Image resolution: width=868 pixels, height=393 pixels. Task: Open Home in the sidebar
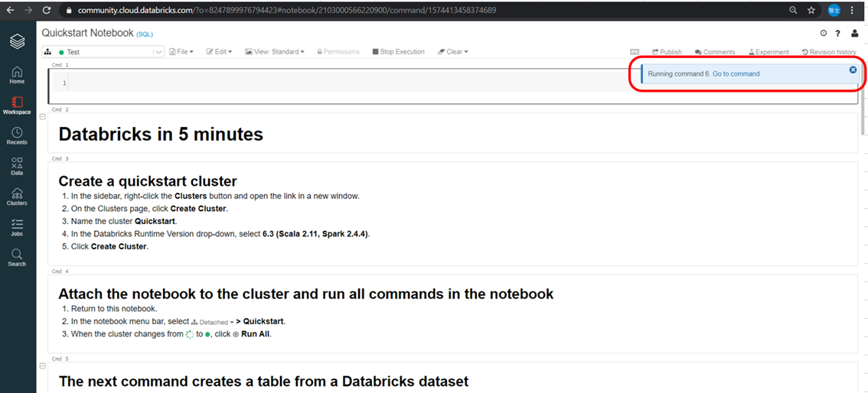tap(17, 75)
